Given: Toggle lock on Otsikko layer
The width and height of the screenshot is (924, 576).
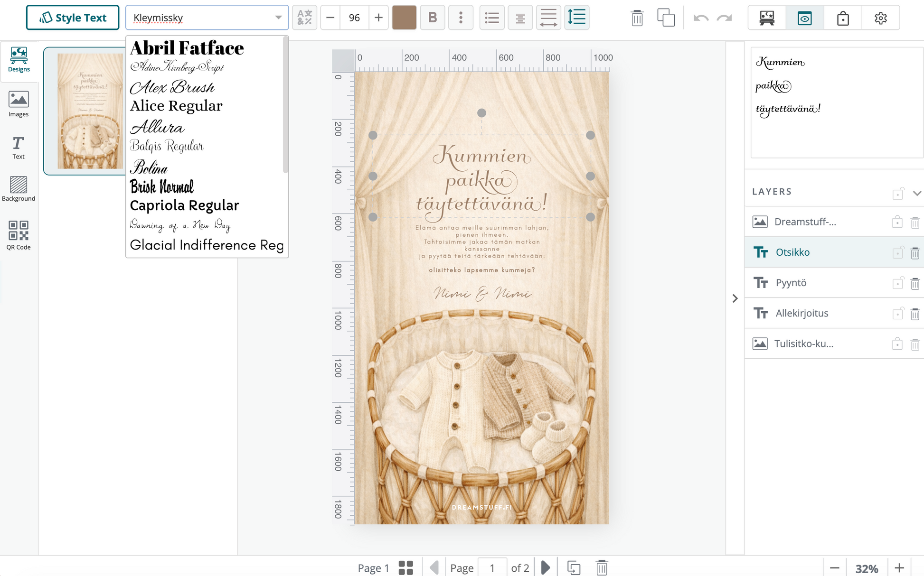Looking at the screenshot, I should point(897,252).
